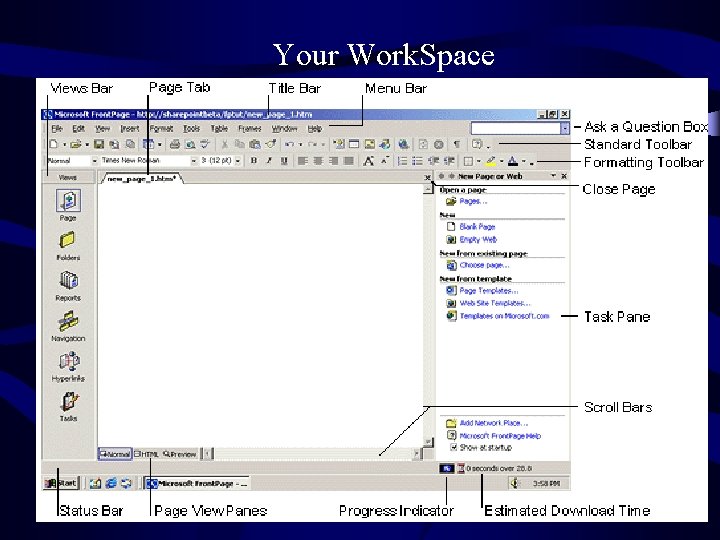
Task: Click the Insert Table toolbar icon
Action: click(x=354, y=144)
